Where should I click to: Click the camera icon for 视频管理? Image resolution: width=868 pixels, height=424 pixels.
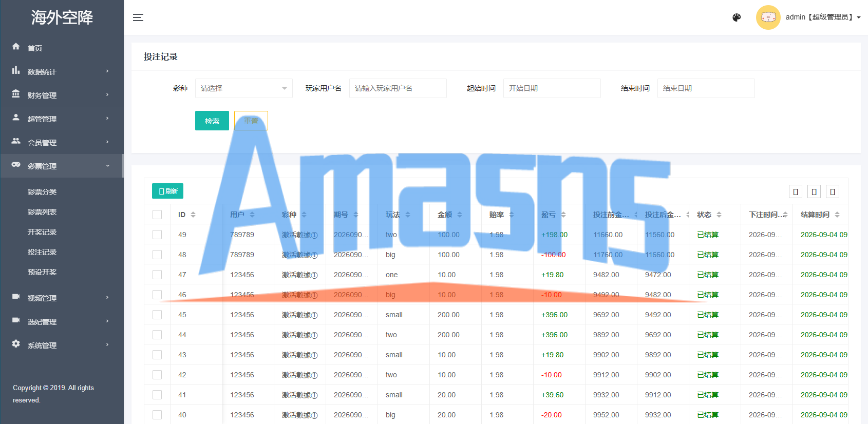click(x=16, y=297)
